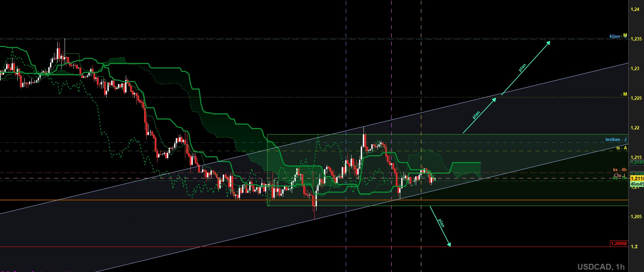This screenshot has height=272, width=644.
Task: Select the topmost plan arrow pointing to kijun
Action: [525, 67]
